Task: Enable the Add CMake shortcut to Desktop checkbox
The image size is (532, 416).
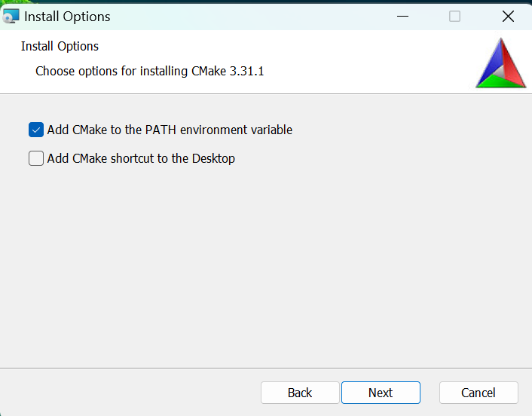Action: pos(36,158)
